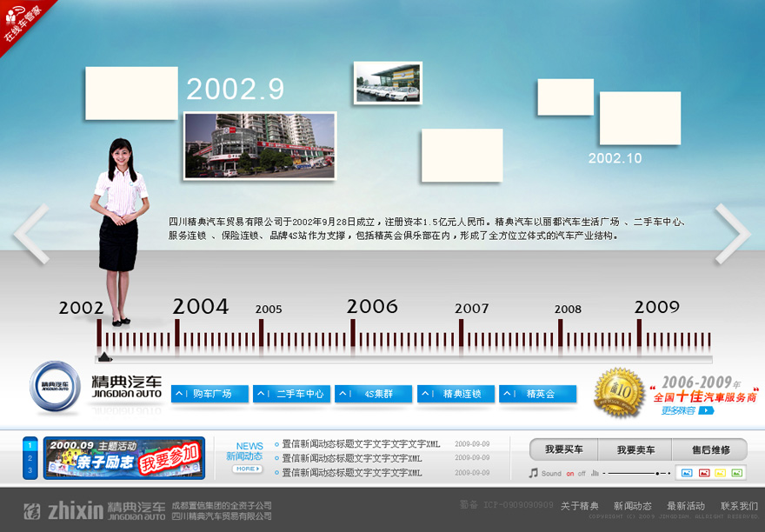Select the green background theme icon
This screenshot has height=532, width=765.
(736, 473)
